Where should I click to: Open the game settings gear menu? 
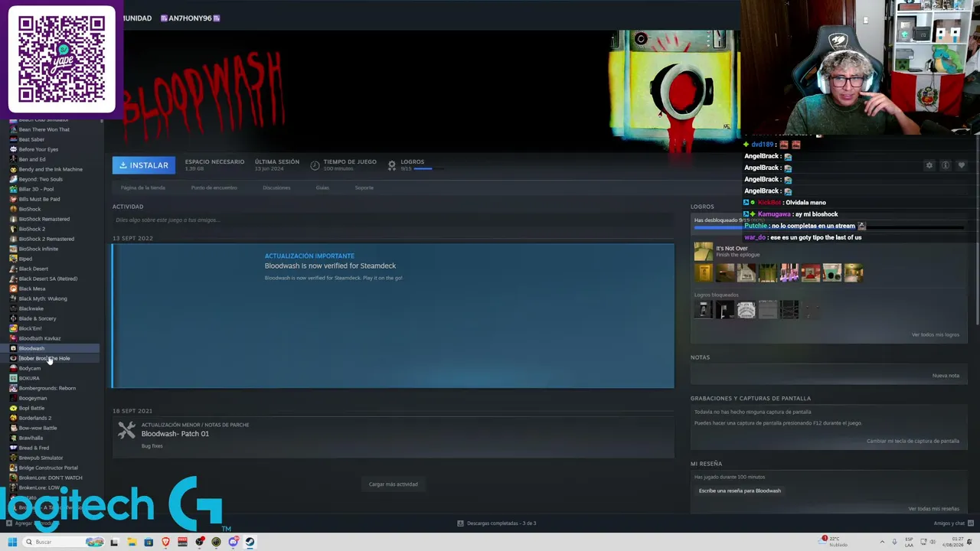tap(929, 165)
